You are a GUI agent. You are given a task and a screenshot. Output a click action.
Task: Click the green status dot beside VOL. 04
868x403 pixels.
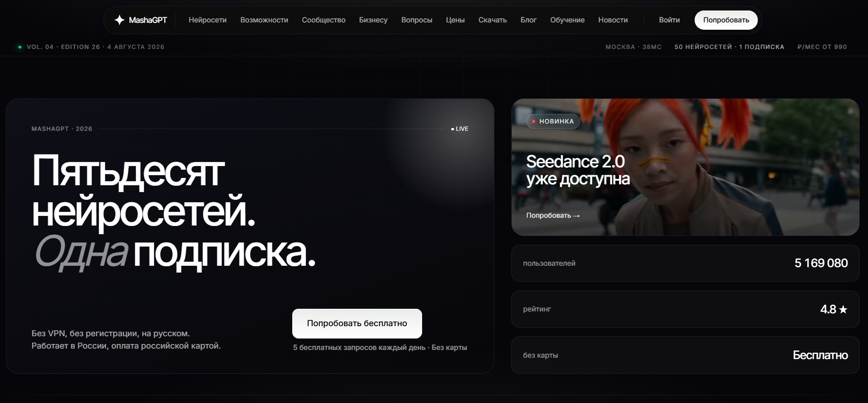[20, 47]
